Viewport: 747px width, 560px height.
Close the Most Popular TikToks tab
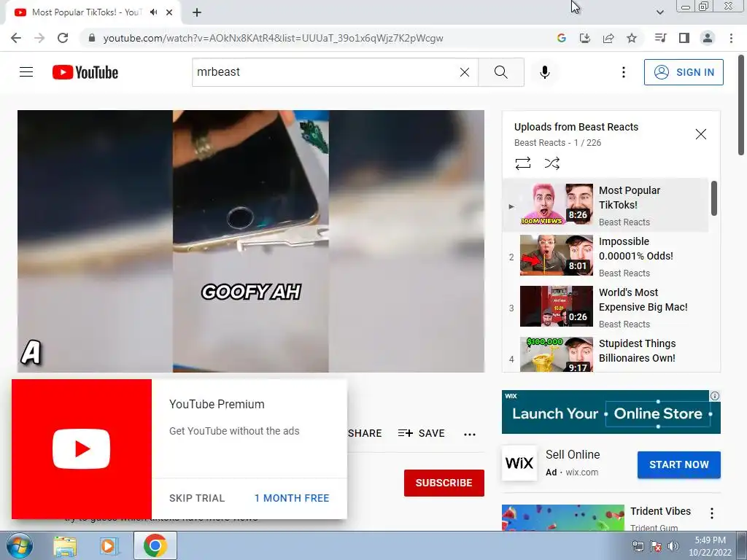point(169,12)
